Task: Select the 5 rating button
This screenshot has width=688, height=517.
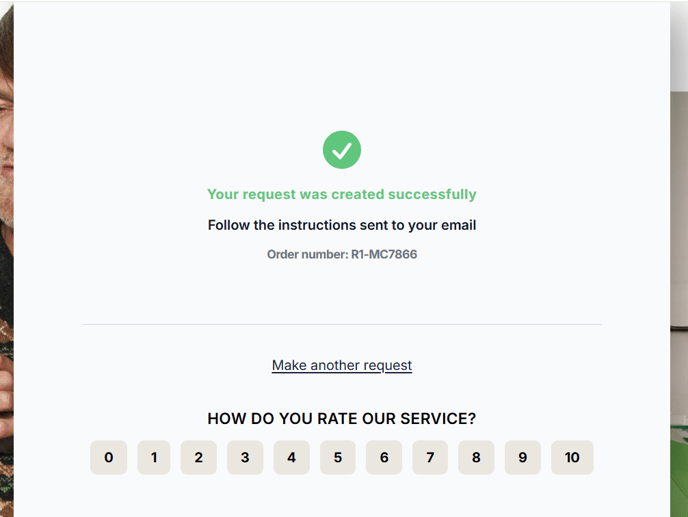Action: pos(337,457)
